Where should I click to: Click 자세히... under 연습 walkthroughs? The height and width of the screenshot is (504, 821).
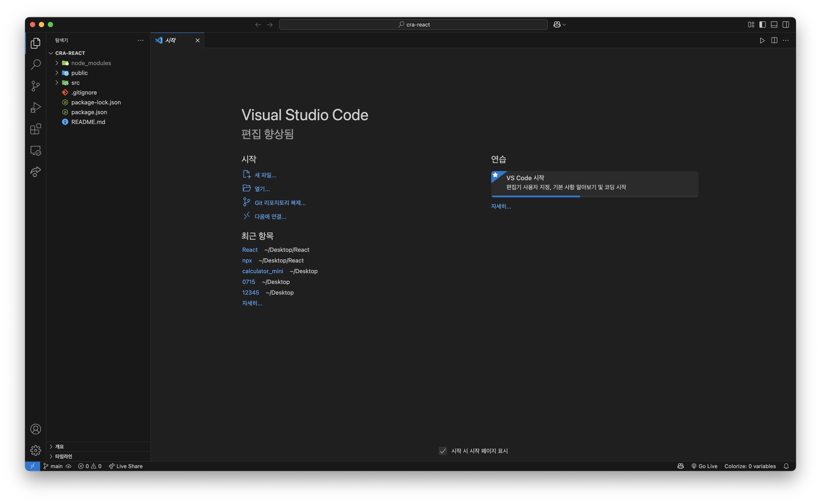(501, 206)
